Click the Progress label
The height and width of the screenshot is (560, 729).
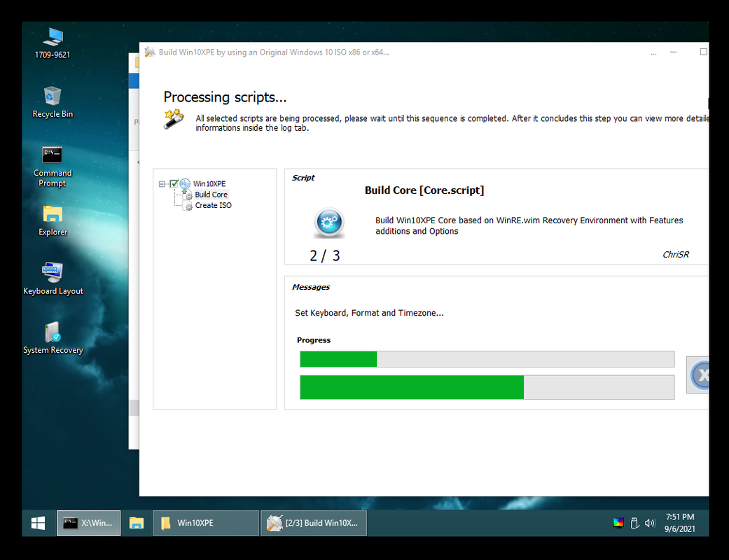point(314,340)
